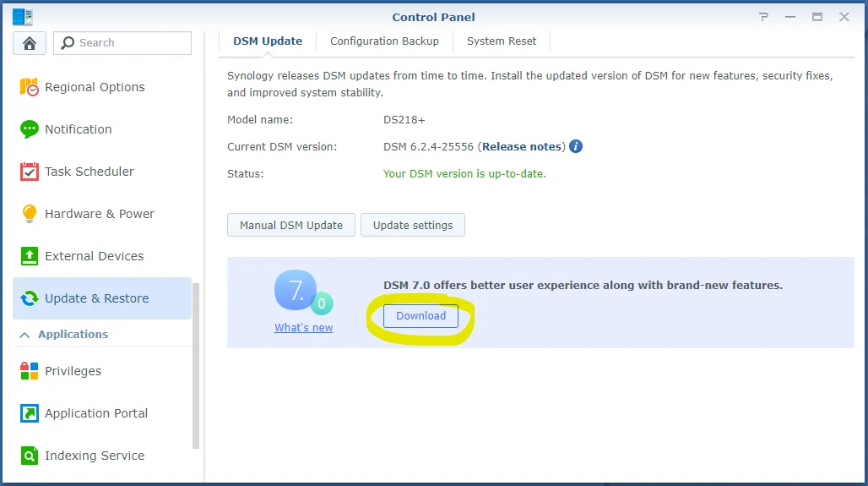Click the info icon beside Release notes

tap(576, 146)
